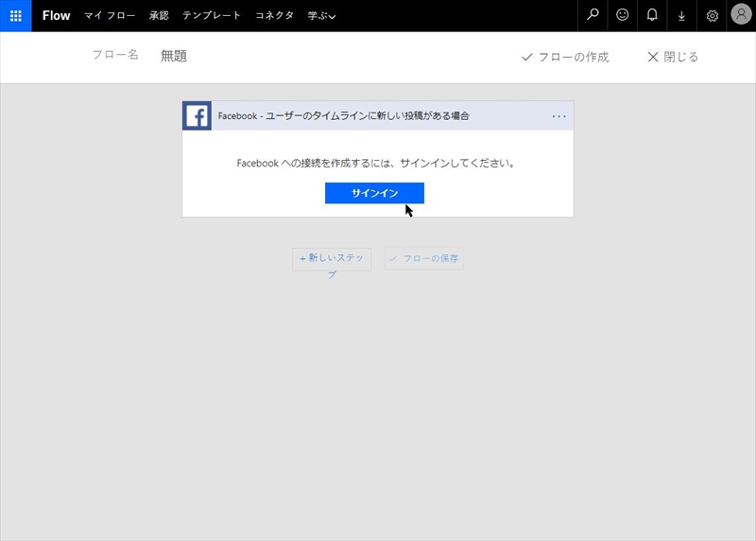
Task: Click フローの保存 button
Action: coord(424,258)
